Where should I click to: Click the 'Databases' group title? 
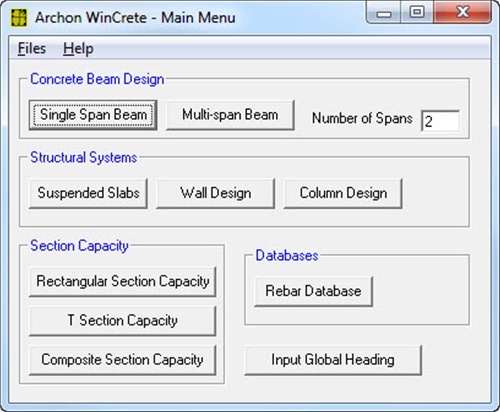tap(287, 256)
